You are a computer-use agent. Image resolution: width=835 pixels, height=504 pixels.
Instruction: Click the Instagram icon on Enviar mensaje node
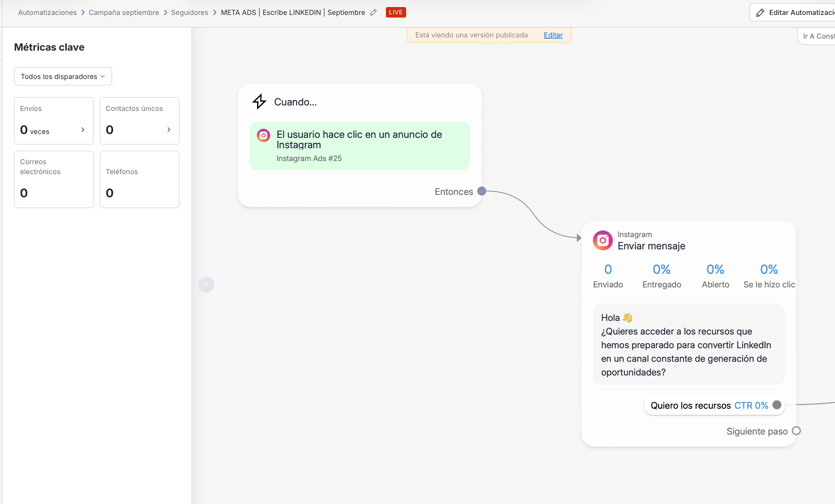pos(603,241)
